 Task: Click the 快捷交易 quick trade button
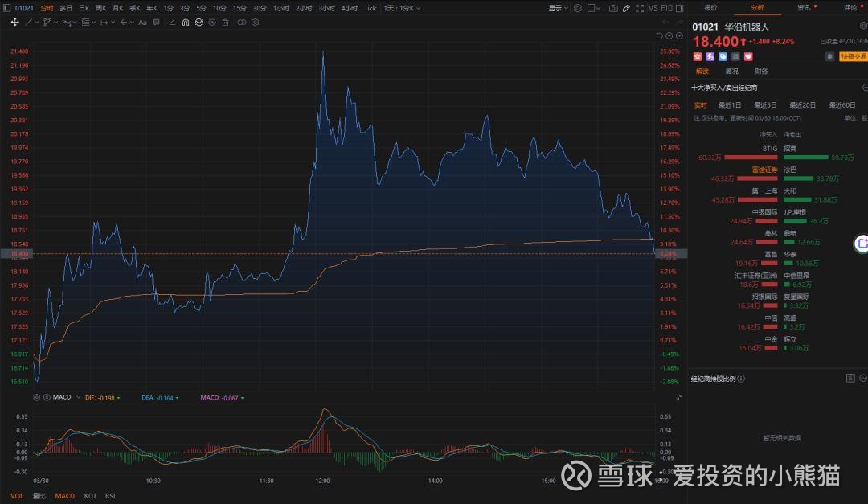tap(853, 56)
